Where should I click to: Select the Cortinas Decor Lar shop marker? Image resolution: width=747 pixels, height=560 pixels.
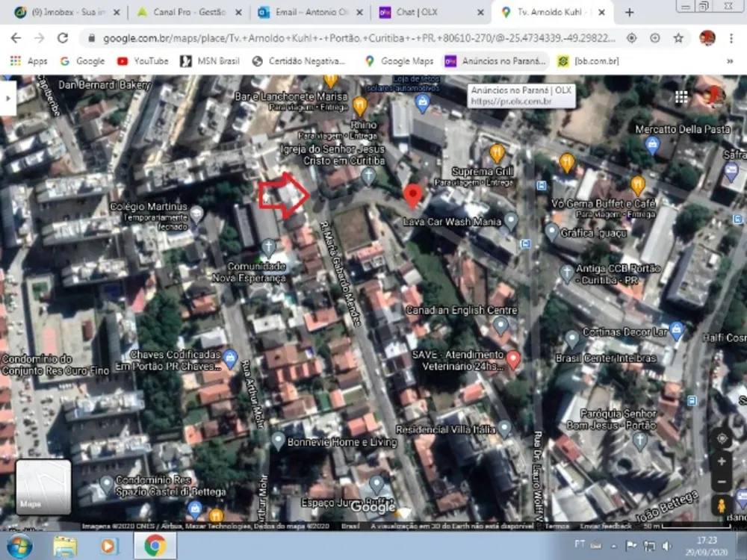(x=677, y=329)
